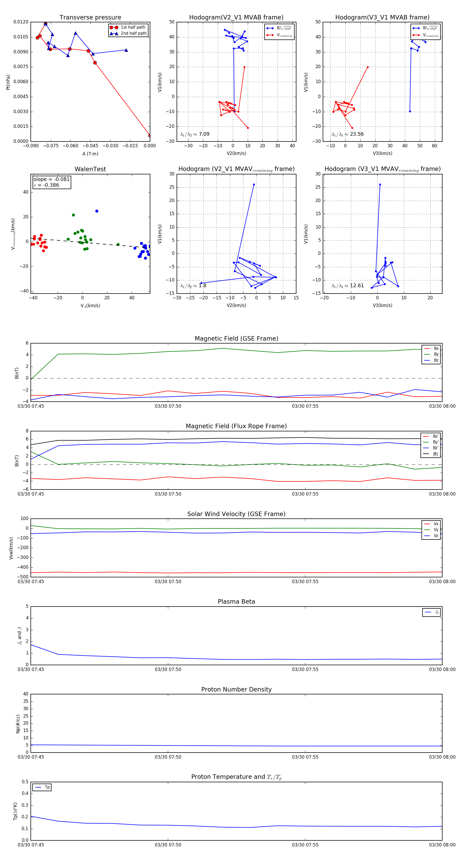Click the 'Proton Number Density' title
Screen dimensions: 473x868
pyautogui.click(x=236, y=689)
